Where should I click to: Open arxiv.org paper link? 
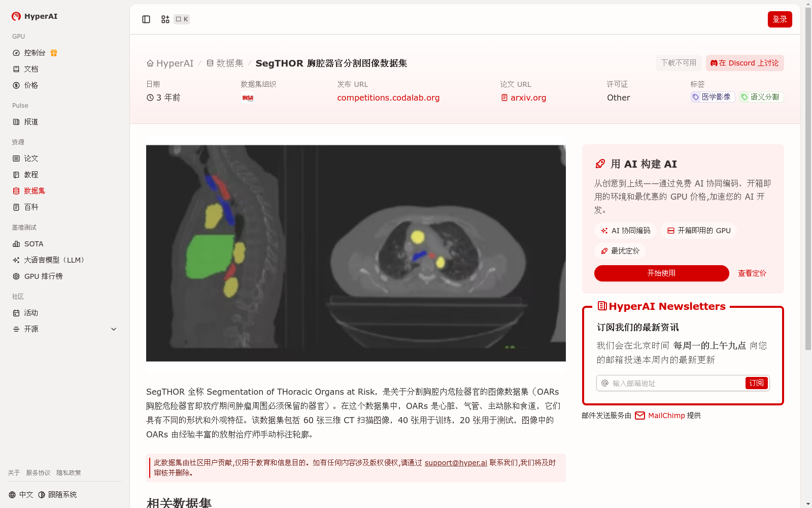coord(524,98)
